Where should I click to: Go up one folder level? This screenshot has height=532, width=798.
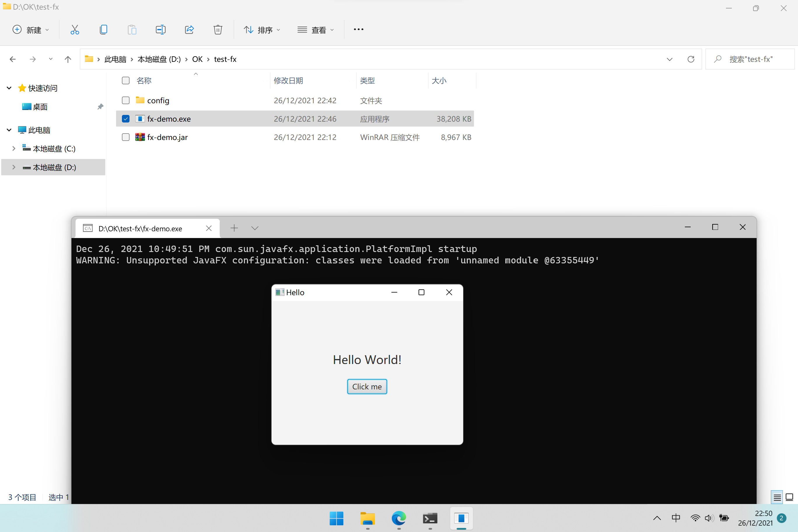tap(68, 60)
